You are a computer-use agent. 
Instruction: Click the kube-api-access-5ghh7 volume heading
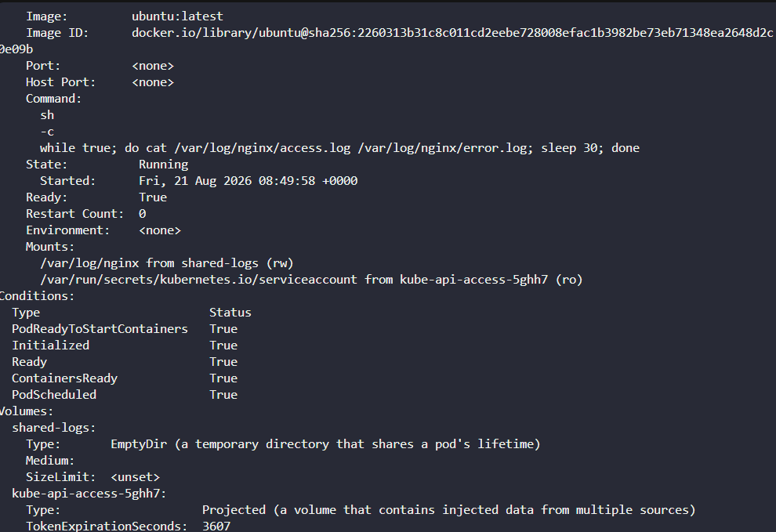coord(89,494)
